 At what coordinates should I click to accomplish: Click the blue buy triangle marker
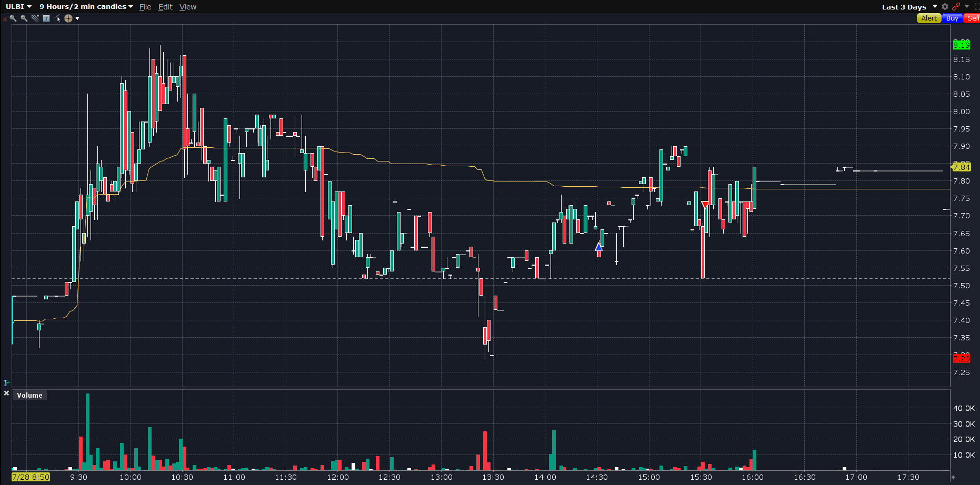(598, 247)
